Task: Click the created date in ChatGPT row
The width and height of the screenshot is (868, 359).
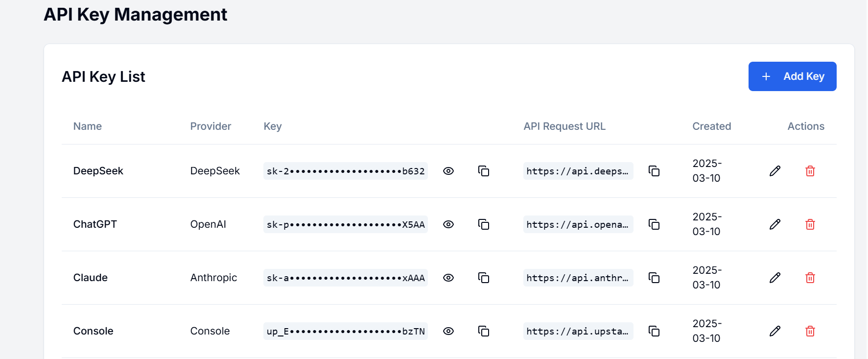Action: click(x=707, y=224)
